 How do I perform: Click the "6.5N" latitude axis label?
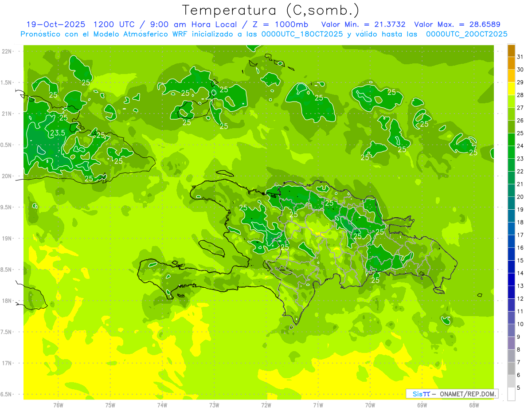[x=6, y=394]
